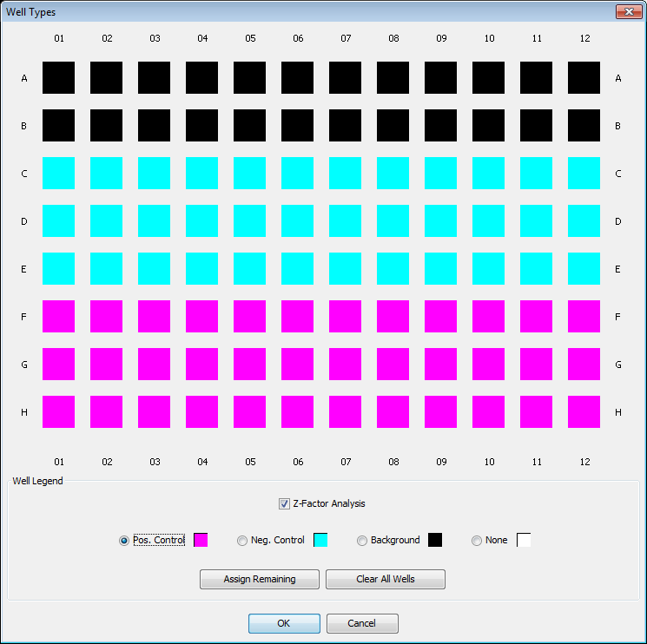Click top column header 12

[x=584, y=38]
